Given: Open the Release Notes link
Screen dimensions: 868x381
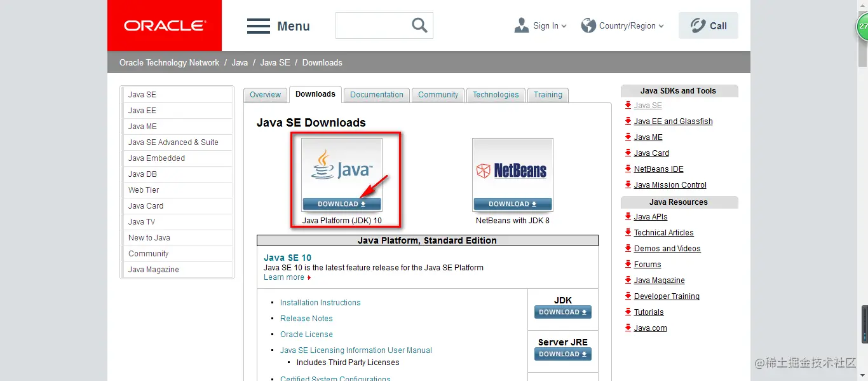Looking at the screenshot, I should click(x=306, y=319).
